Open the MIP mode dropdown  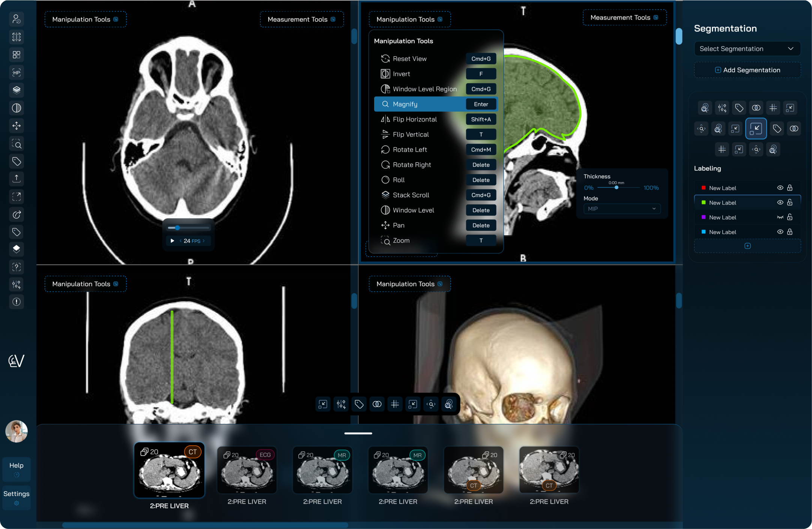(622, 209)
